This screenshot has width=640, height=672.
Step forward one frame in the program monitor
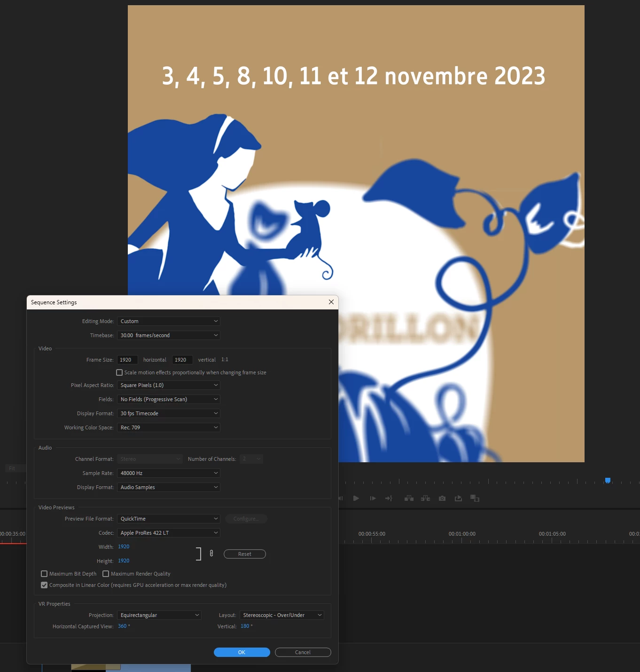(x=373, y=498)
